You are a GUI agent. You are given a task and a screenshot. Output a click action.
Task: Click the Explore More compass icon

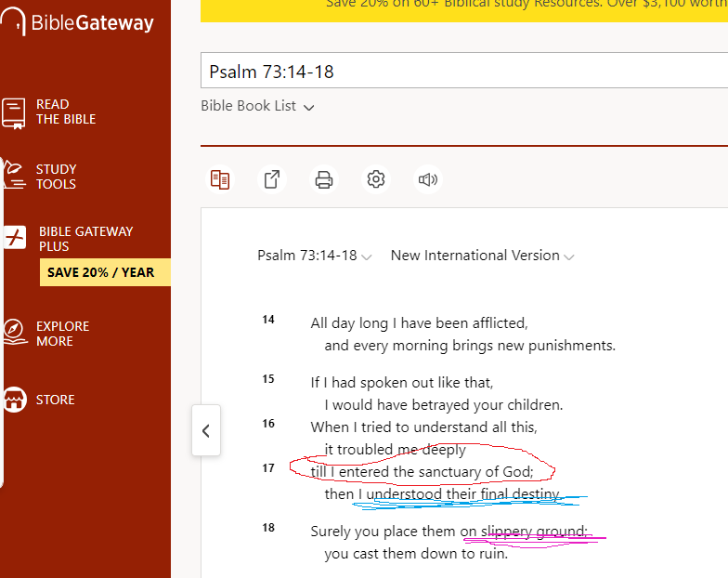click(14, 332)
